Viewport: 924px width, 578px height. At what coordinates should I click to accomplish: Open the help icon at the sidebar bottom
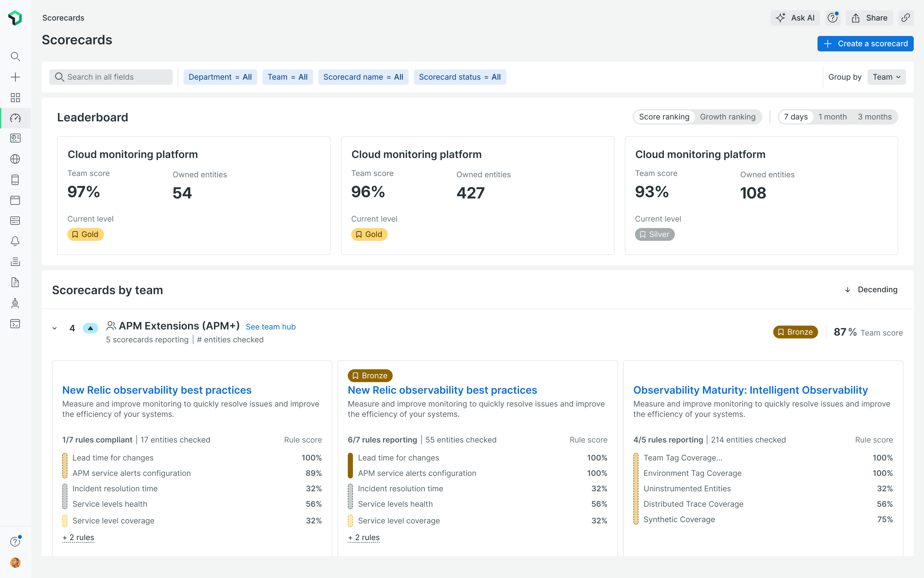click(15, 541)
